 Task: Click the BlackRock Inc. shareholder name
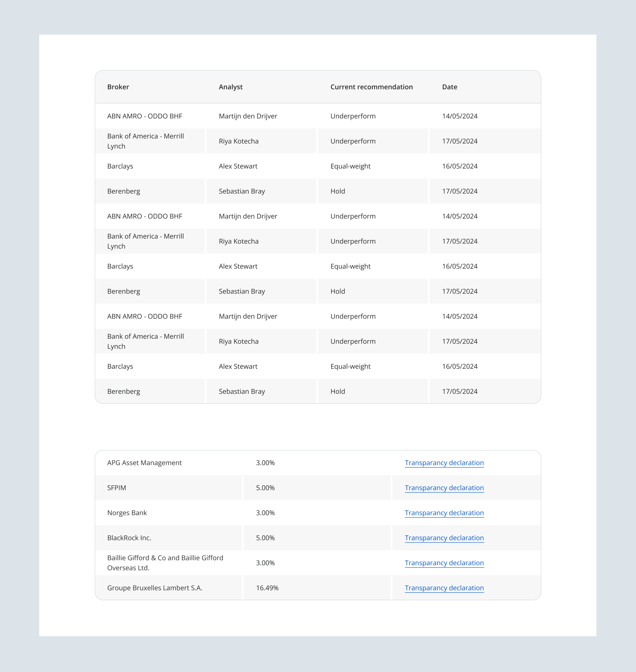(129, 538)
